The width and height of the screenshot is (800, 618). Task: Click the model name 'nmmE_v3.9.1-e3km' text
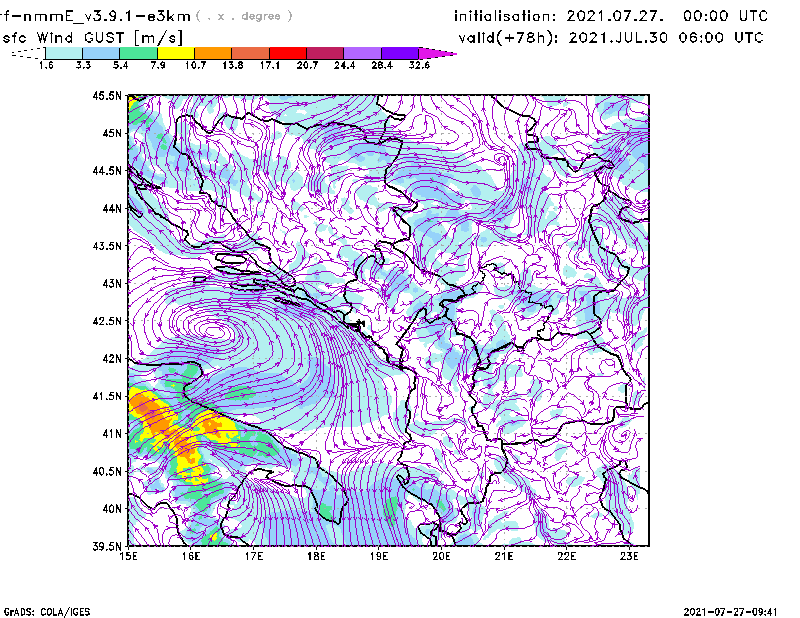click(x=106, y=16)
